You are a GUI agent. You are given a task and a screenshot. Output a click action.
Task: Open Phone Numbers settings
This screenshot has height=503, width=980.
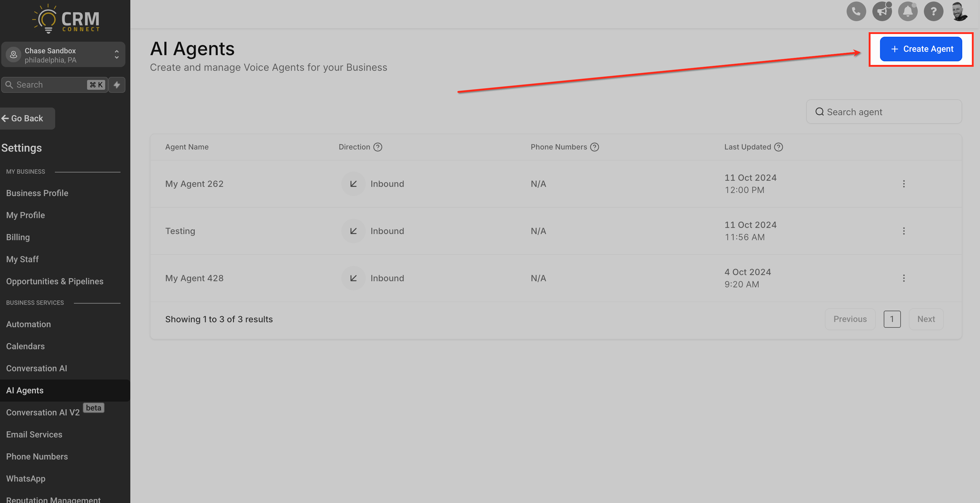click(37, 457)
